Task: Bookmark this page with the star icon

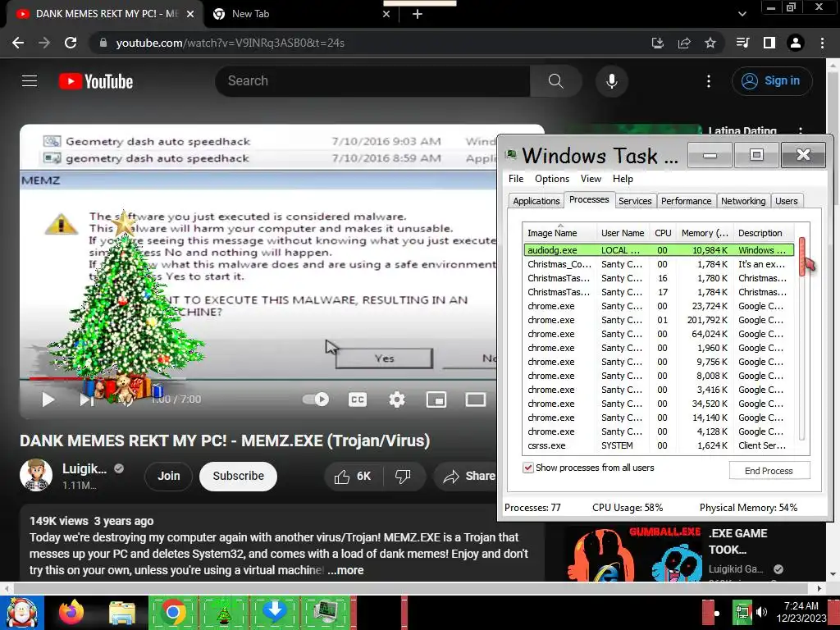Action: tap(710, 43)
